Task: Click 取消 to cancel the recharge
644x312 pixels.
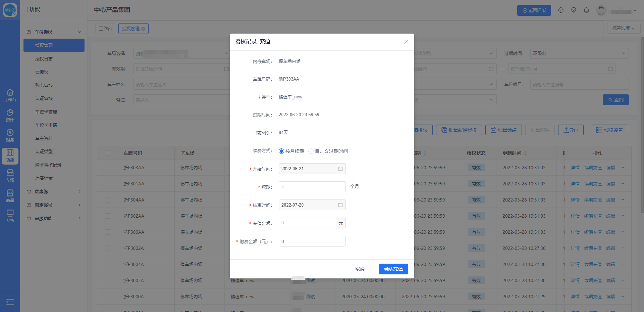Action: [x=360, y=269]
